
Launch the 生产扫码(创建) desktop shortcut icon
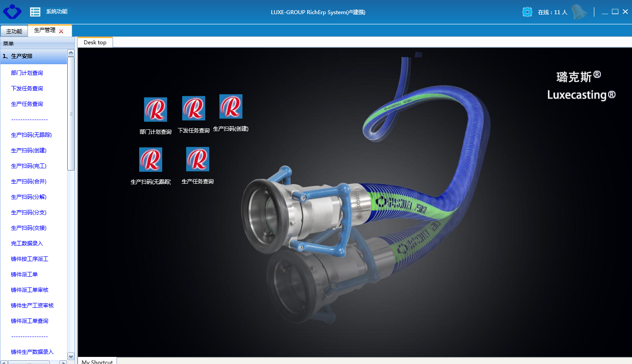coord(231,106)
